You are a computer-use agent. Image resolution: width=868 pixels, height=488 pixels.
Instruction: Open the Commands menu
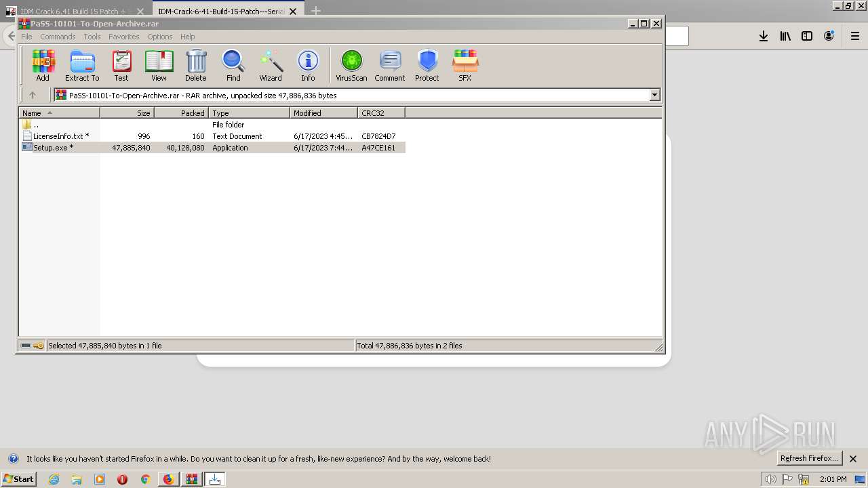click(x=58, y=37)
